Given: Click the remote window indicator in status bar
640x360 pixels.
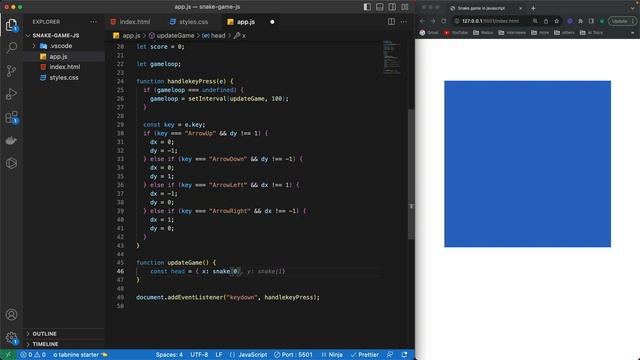Looking at the screenshot, I should point(8,355).
